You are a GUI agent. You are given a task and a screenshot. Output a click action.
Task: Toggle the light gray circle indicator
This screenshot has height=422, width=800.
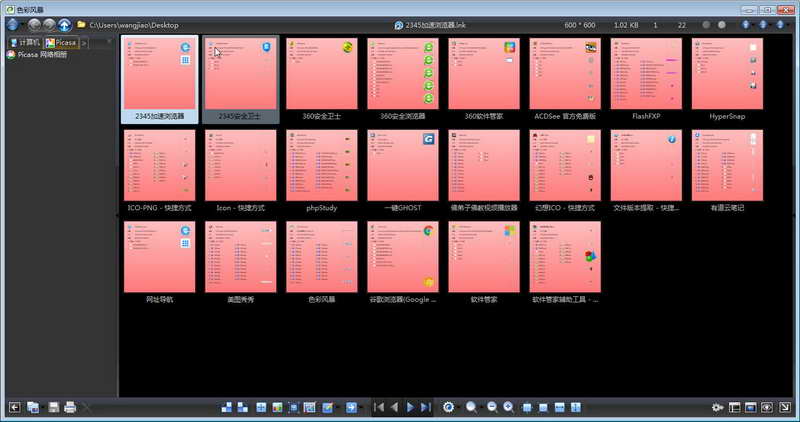(721, 24)
